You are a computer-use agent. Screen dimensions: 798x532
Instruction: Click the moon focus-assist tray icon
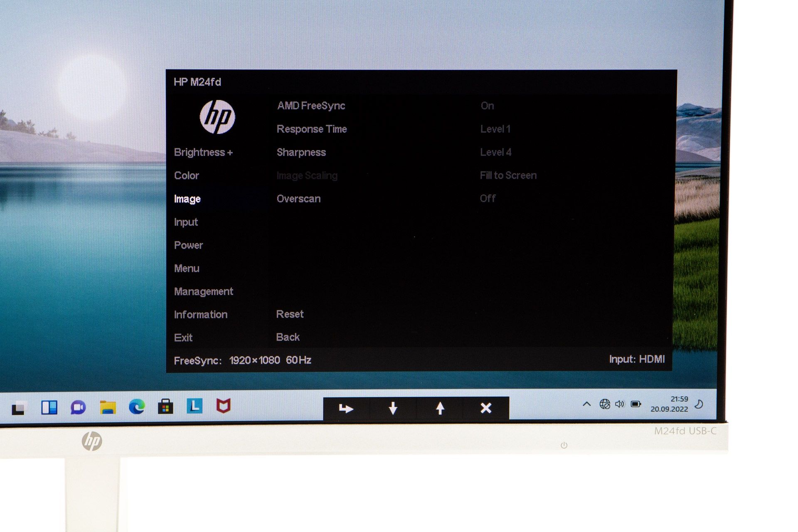699,404
